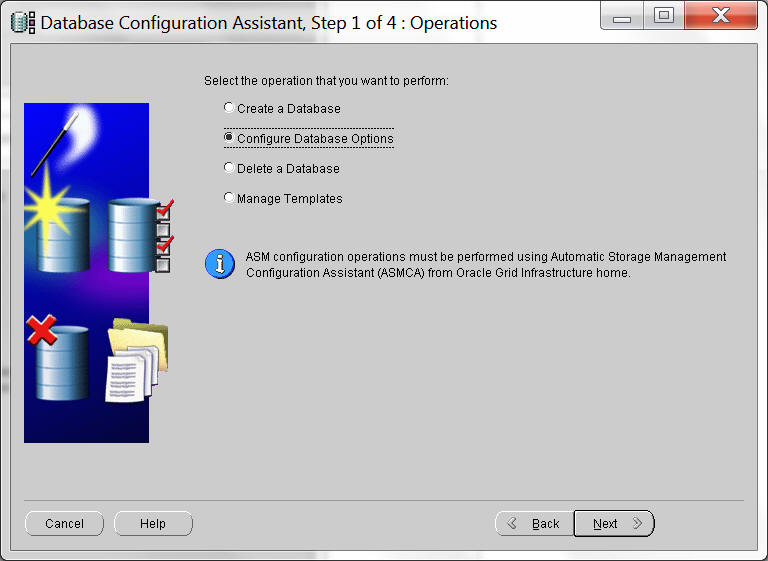Select the Delete a Database option
This screenshot has width=768, height=561.
pyautogui.click(x=230, y=168)
